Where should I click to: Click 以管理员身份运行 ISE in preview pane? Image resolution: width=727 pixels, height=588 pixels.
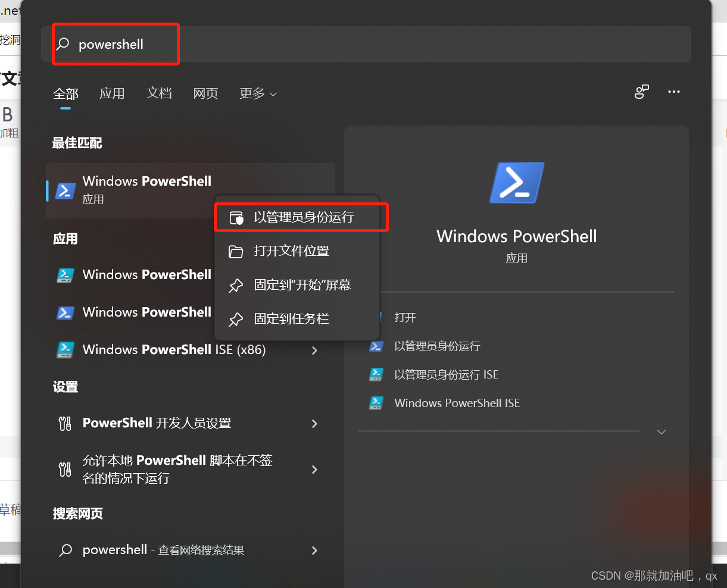(x=447, y=375)
